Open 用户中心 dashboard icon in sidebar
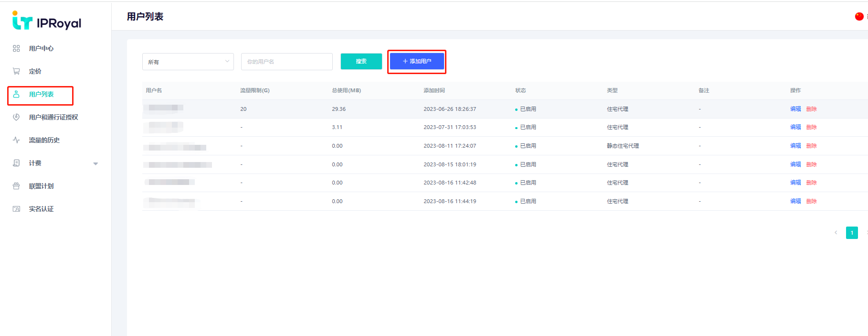868x336 pixels. tap(16, 48)
